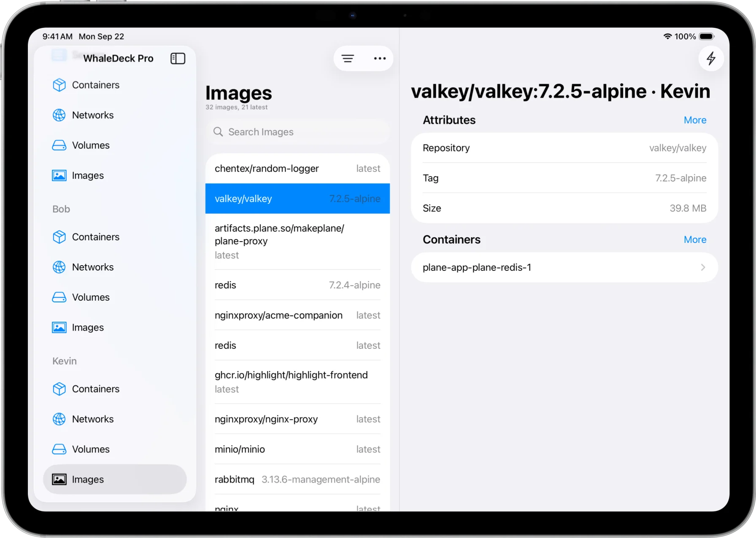Screen dimensions: 756x538
Task: Tap the lightning bolt action icon
Action: 711,59
